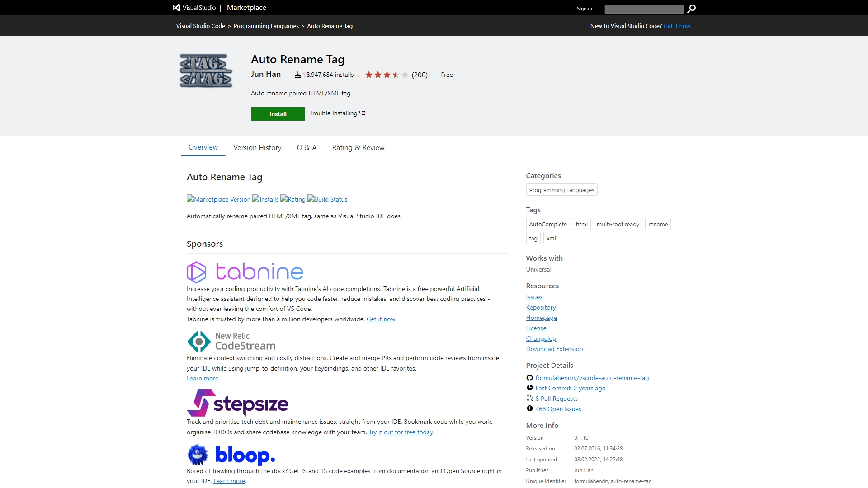
Task: Click the Visual Studio Code breadcrumb
Action: (201, 26)
